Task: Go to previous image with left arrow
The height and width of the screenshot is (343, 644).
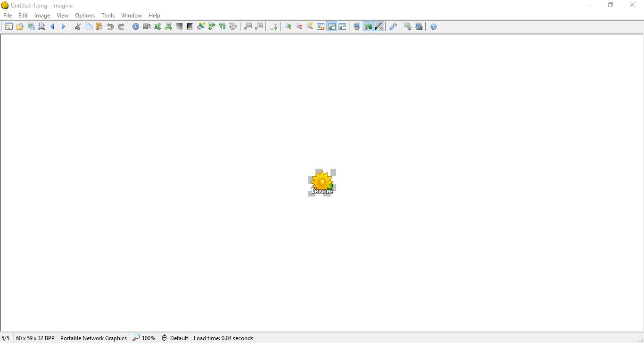Action: (x=52, y=27)
